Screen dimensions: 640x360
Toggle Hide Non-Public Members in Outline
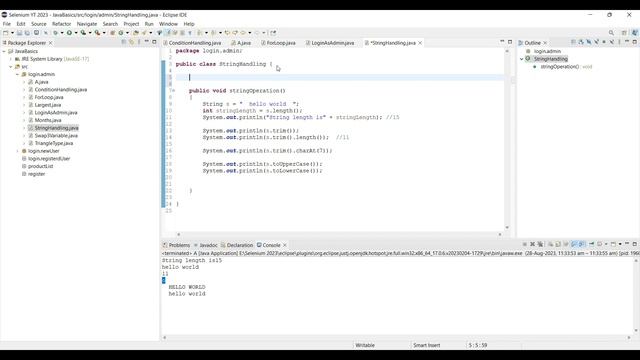pos(604,42)
